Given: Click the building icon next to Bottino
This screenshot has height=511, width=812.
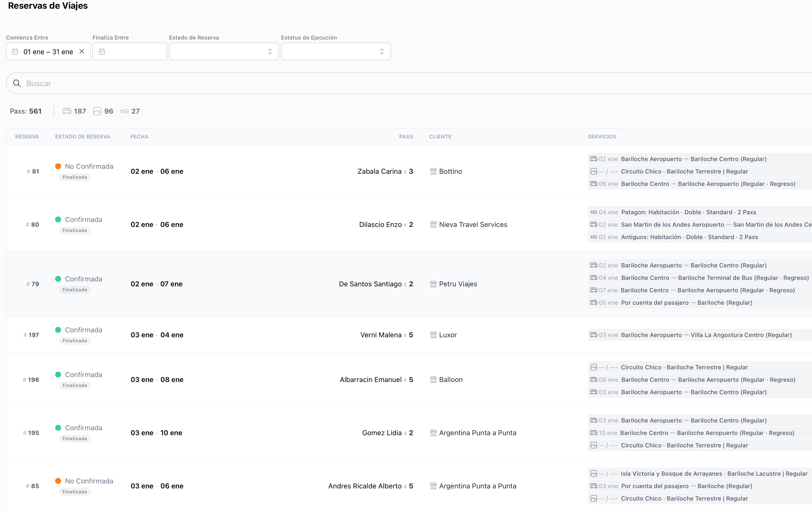Looking at the screenshot, I should tap(434, 171).
